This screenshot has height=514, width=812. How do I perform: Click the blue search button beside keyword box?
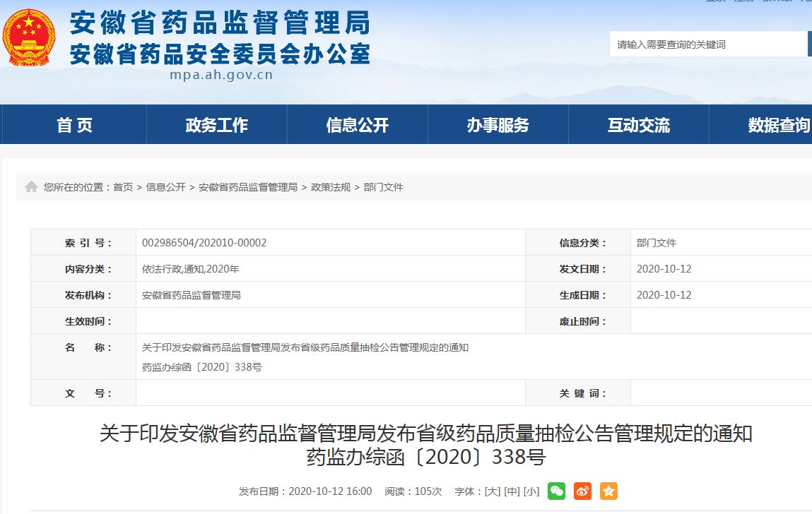pyautogui.click(x=808, y=44)
